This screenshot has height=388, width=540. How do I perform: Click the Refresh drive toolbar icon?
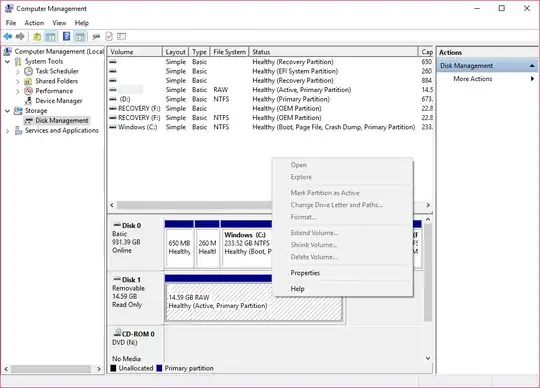pyautogui.click(x=96, y=36)
